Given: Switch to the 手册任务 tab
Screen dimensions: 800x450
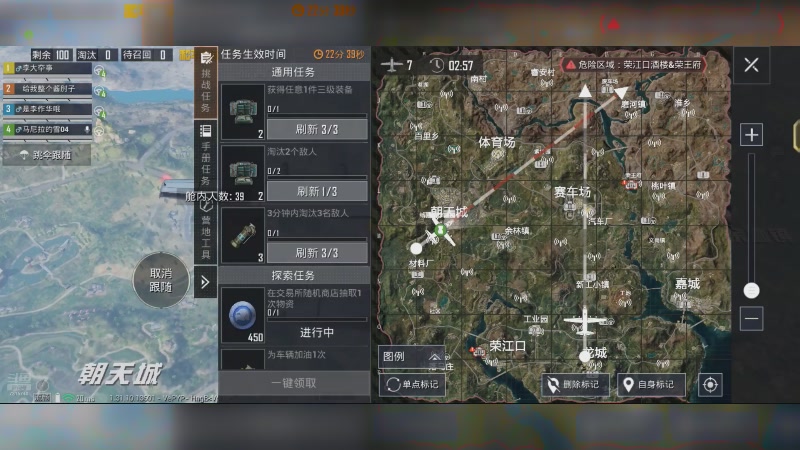Looking at the screenshot, I should 206,155.
